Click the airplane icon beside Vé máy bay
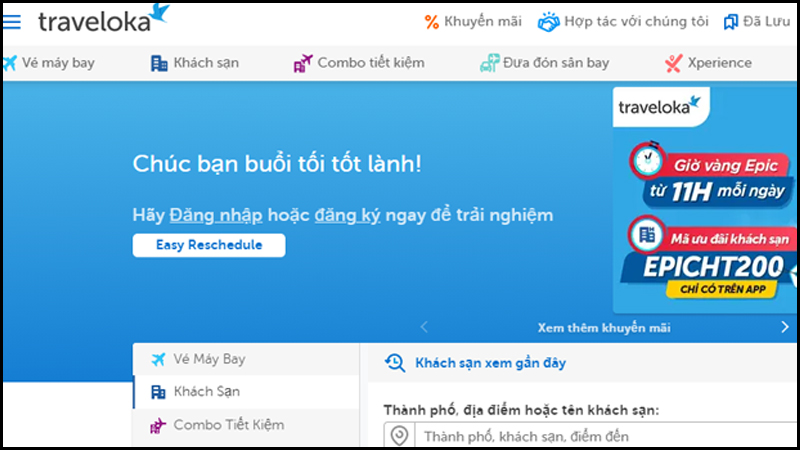 (x=10, y=63)
